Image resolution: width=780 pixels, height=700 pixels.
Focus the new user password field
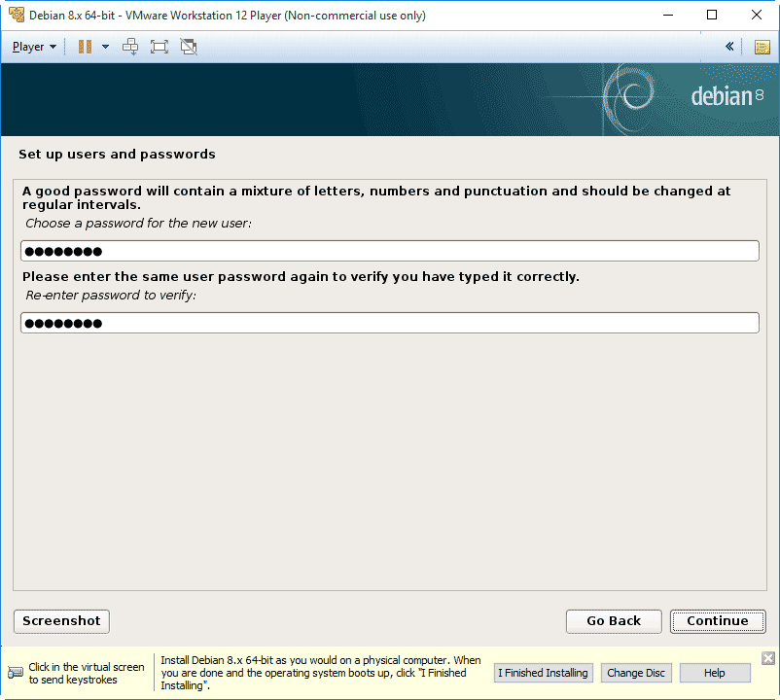[389, 252]
